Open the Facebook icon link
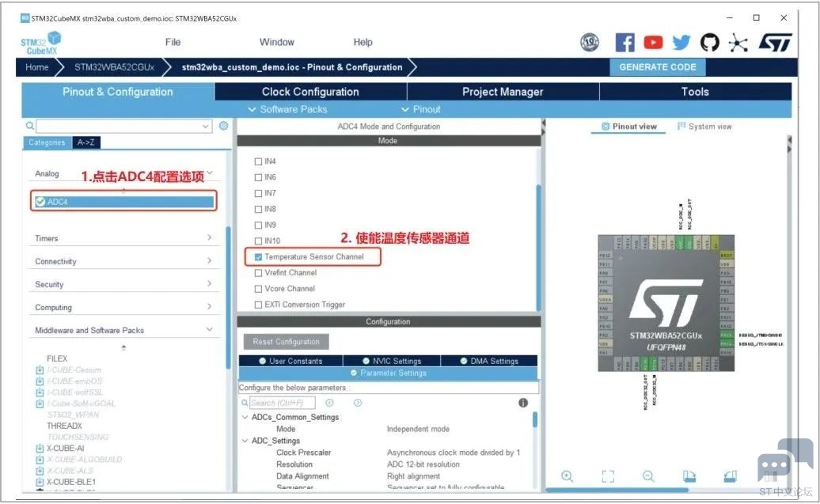The height and width of the screenshot is (504, 820). (x=625, y=43)
